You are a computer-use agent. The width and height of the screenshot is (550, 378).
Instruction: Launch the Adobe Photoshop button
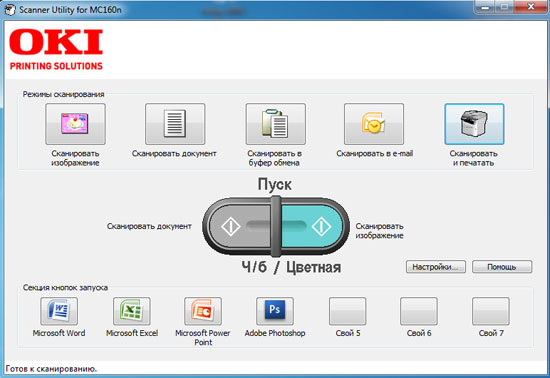275,311
